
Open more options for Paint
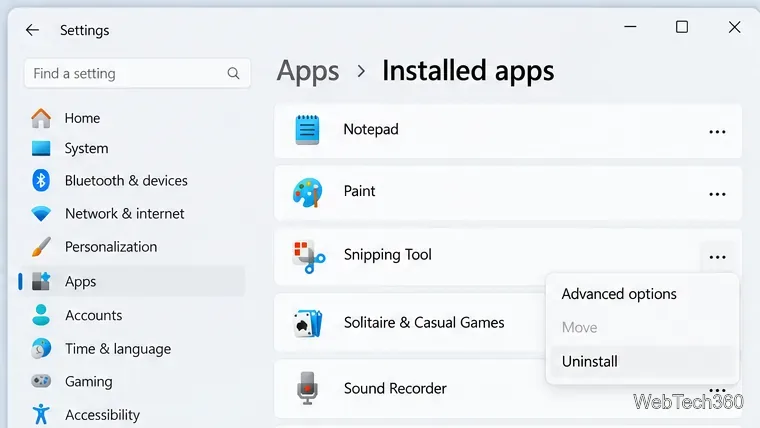pyautogui.click(x=717, y=194)
